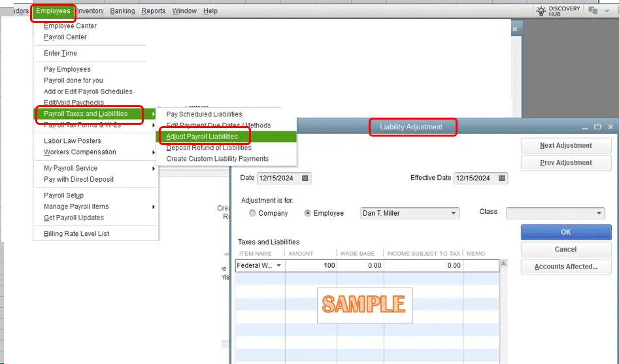Expand the Federal W... item name dropdown
The height and width of the screenshot is (364, 619).
pyautogui.click(x=280, y=266)
